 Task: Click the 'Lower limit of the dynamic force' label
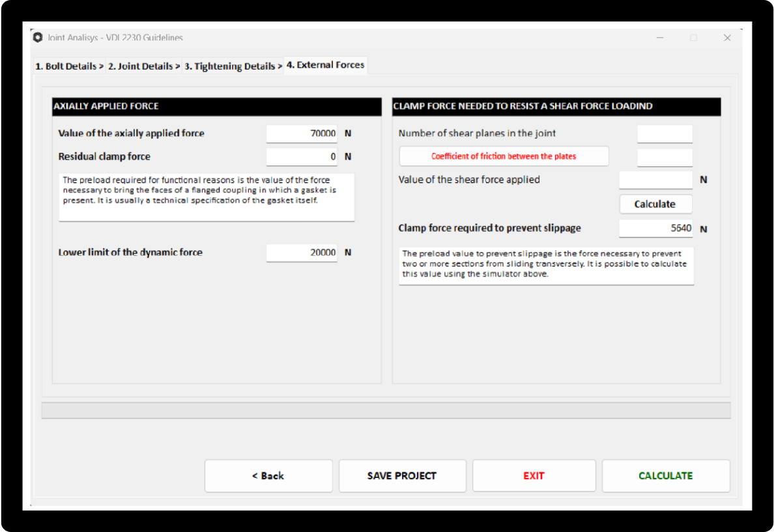(130, 252)
